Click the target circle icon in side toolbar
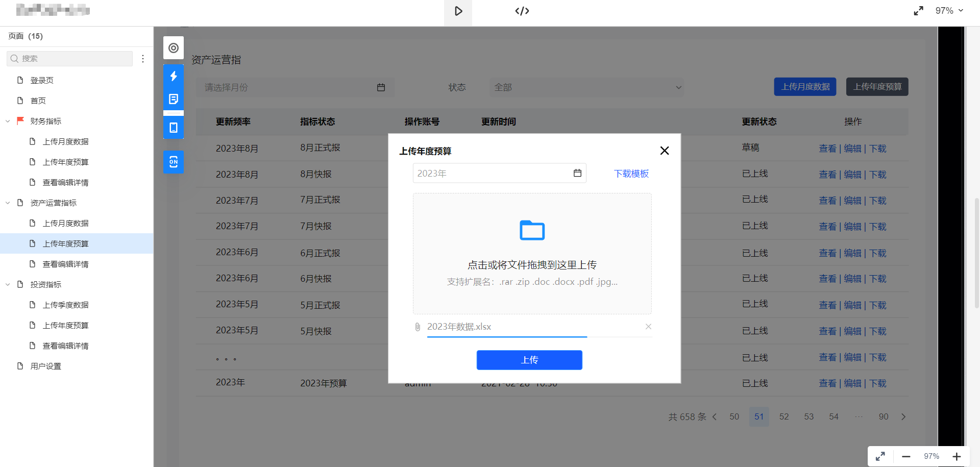980x467 pixels. (x=174, y=48)
